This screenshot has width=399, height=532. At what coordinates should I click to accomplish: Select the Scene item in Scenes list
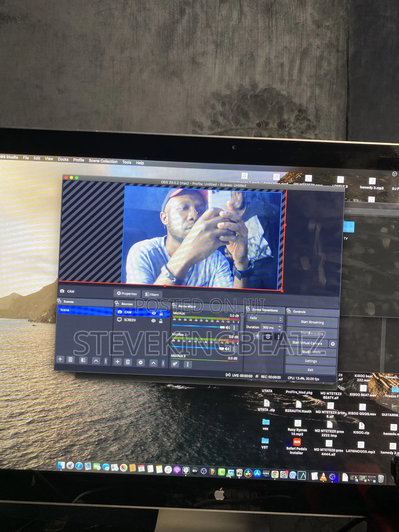coord(85,310)
